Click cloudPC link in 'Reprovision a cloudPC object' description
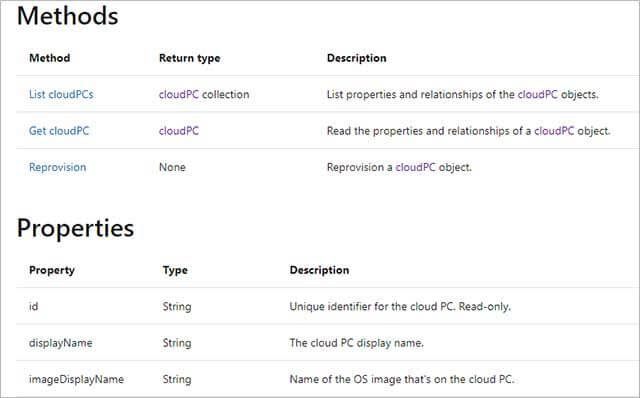This screenshot has width=640, height=398. click(x=416, y=167)
